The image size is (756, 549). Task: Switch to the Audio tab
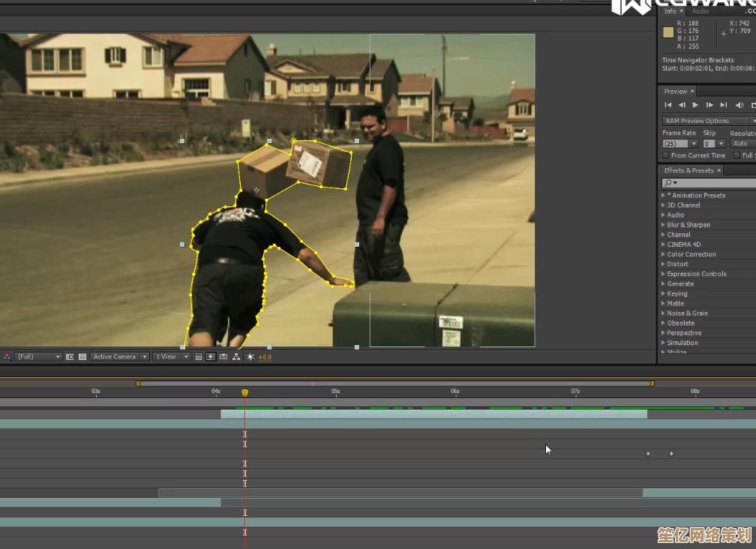coord(700,11)
